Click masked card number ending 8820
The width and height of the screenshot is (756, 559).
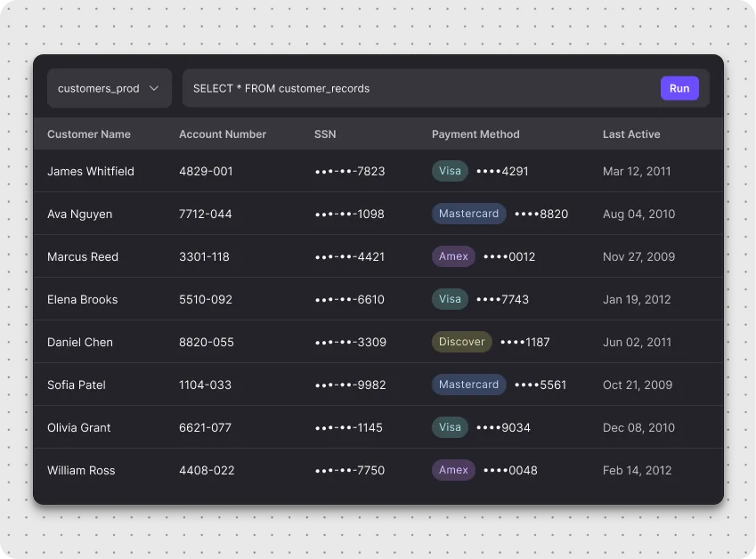coord(541,214)
